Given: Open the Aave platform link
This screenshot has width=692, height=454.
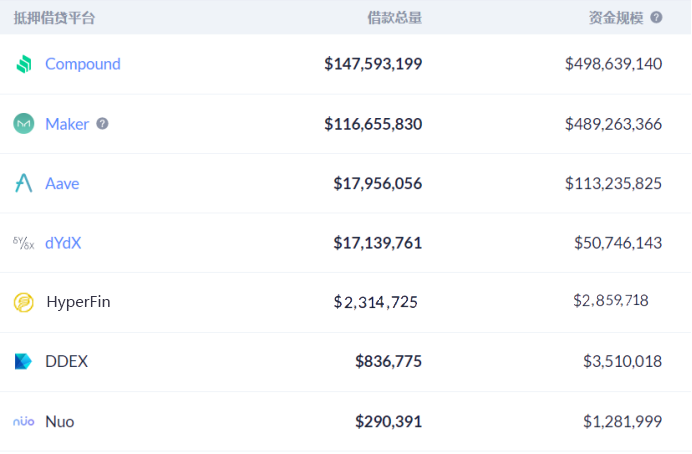Looking at the screenshot, I should pos(62,184).
